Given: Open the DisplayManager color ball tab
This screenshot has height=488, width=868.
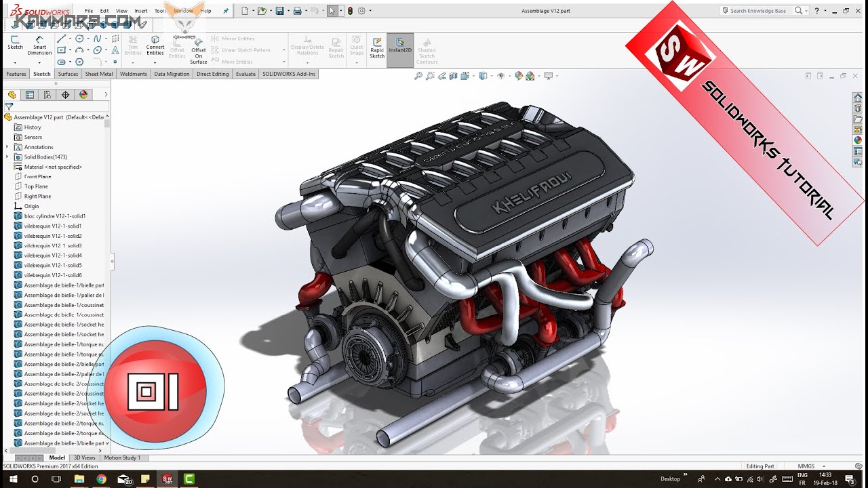Looking at the screenshot, I should pyautogui.click(x=83, y=95).
